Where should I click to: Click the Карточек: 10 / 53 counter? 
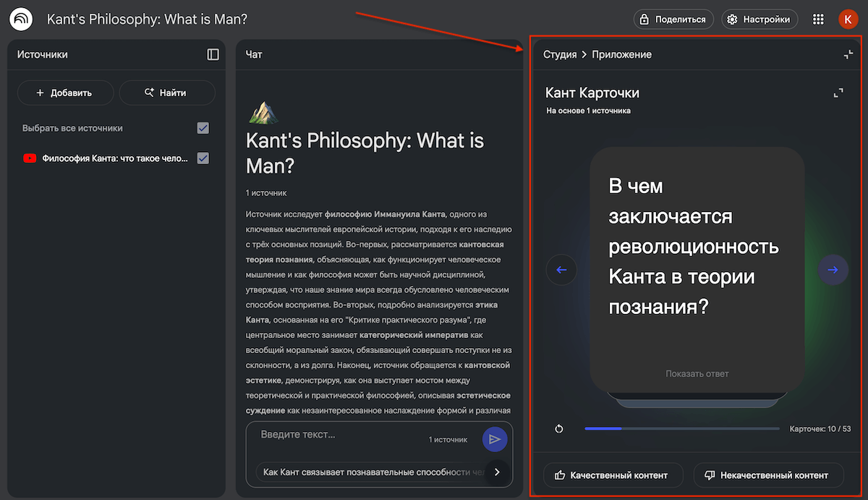(820, 429)
